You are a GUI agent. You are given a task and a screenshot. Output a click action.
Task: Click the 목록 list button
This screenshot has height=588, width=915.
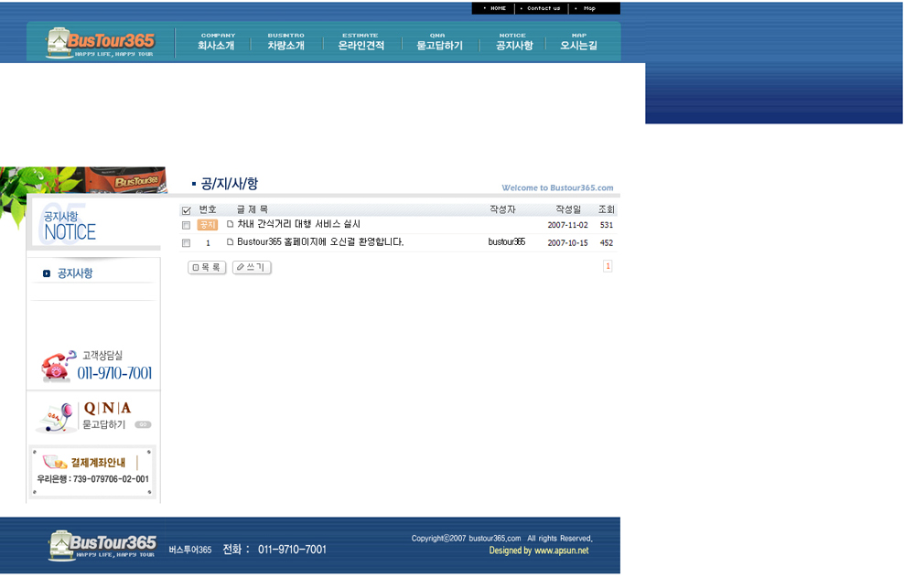tap(207, 268)
